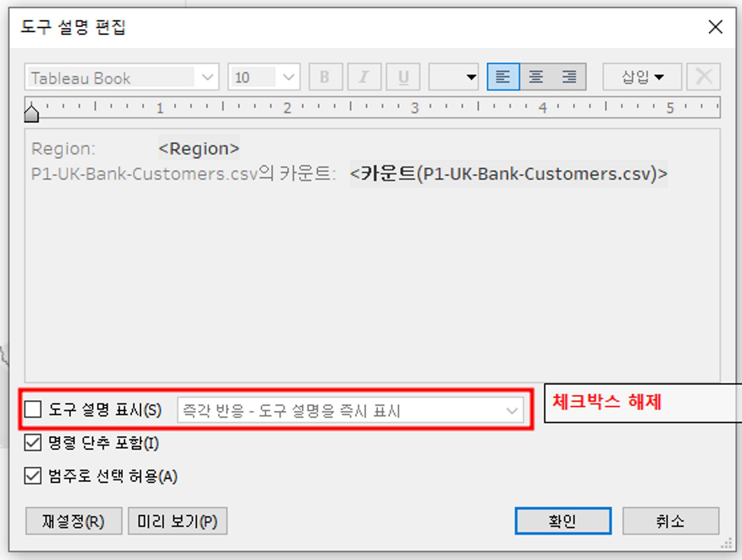
Task: Center-align tooltip text
Action: (536, 77)
